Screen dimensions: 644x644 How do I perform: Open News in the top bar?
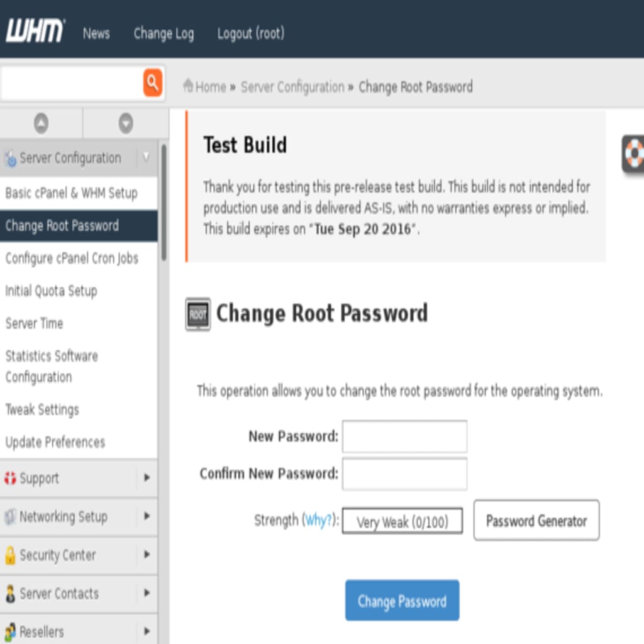pos(96,33)
